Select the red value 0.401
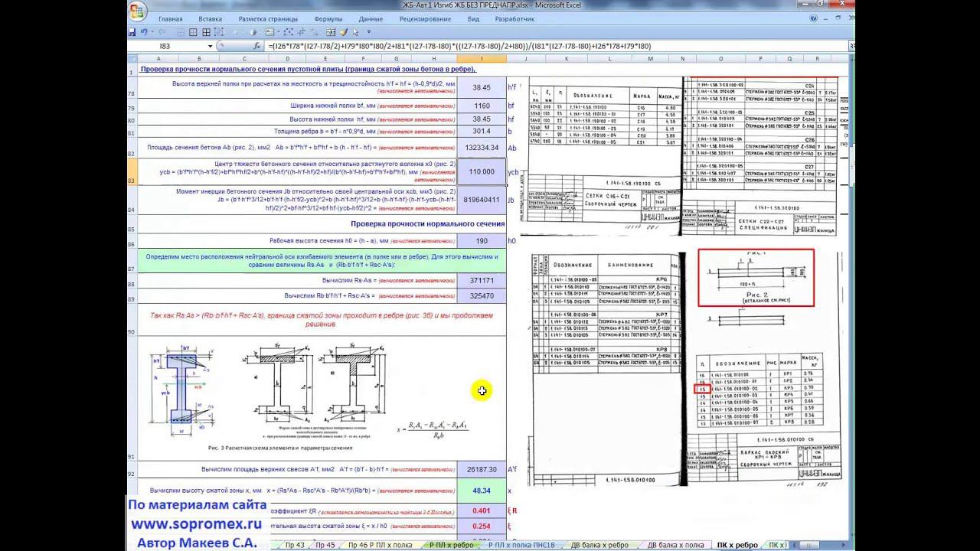Image resolution: width=980 pixels, height=551 pixels. (x=482, y=510)
